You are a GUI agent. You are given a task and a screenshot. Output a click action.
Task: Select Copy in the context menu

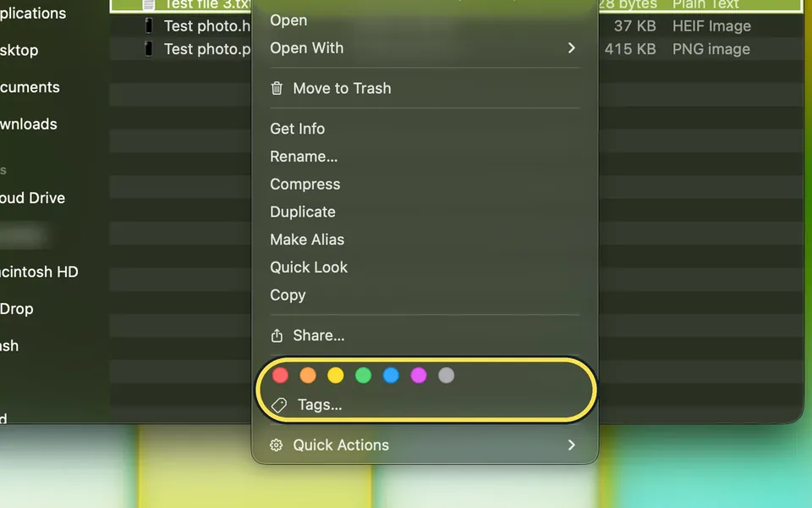tap(425, 295)
